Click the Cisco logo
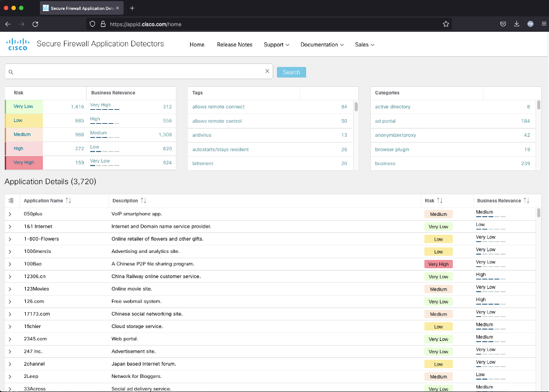549x392 pixels. (x=18, y=45)
